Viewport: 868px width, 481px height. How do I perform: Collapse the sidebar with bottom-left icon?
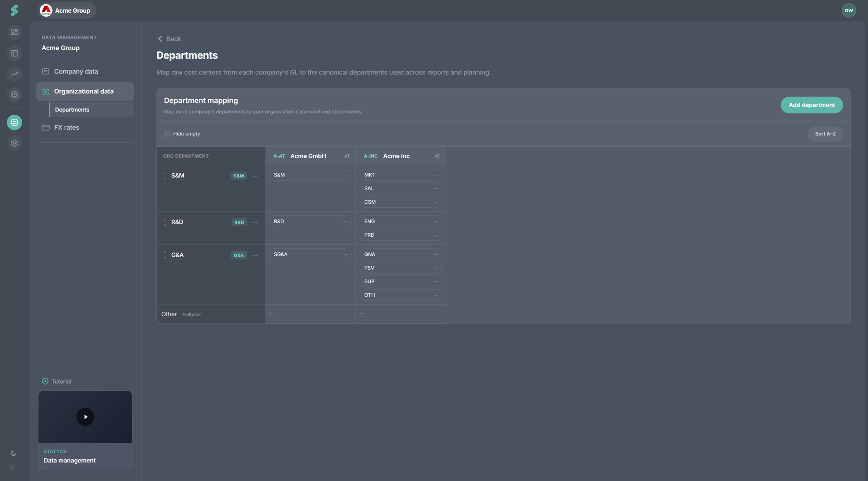point(13,467)
